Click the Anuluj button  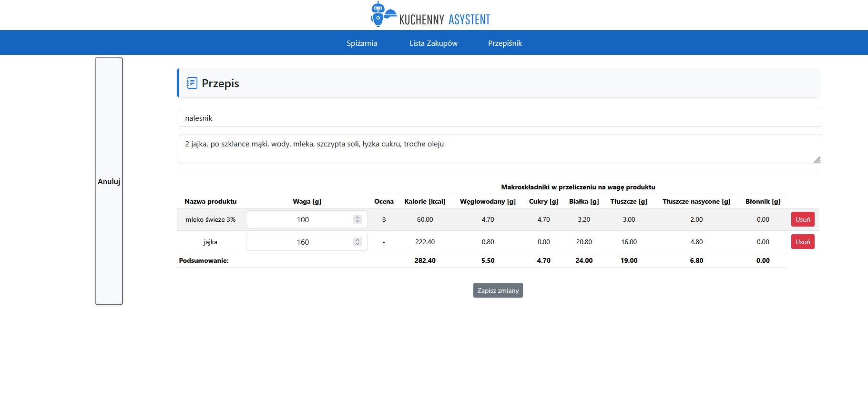point(109,181)
